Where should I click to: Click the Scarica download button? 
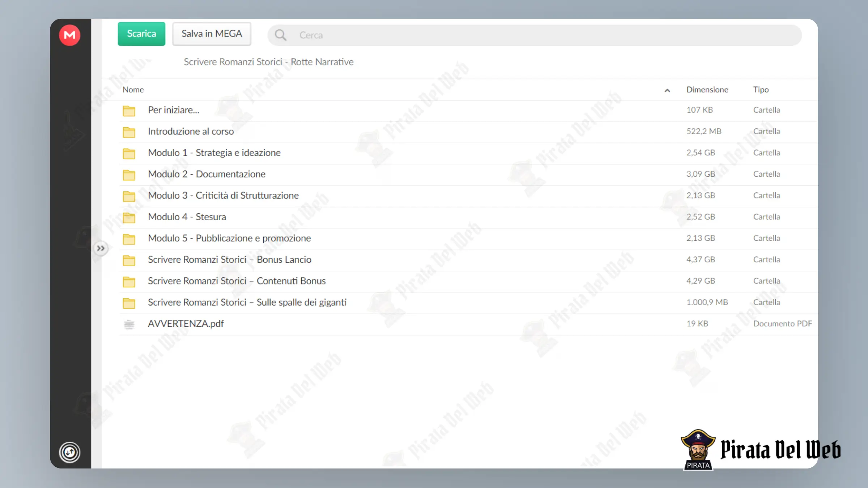(141, 34)
